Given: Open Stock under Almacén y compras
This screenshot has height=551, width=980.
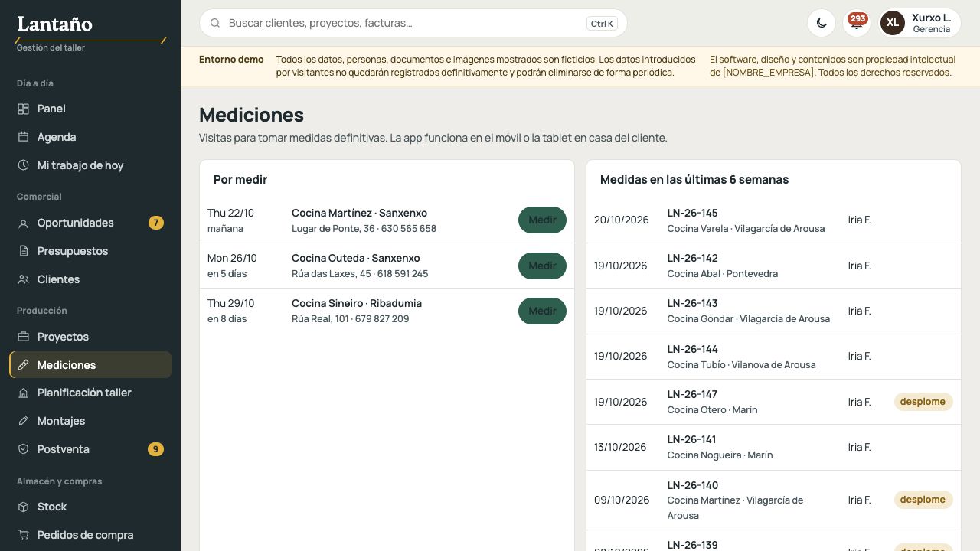Looking at the screenshot, I should click(90, 507).
